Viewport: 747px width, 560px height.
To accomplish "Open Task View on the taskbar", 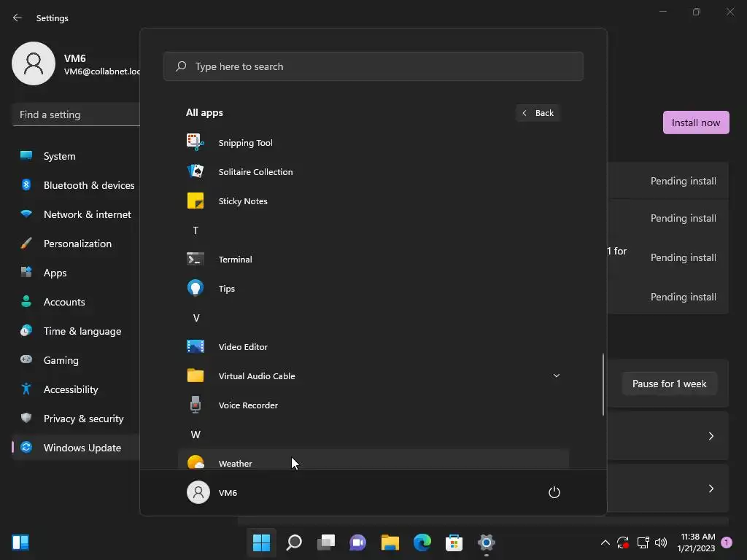I will coord(326,542).
